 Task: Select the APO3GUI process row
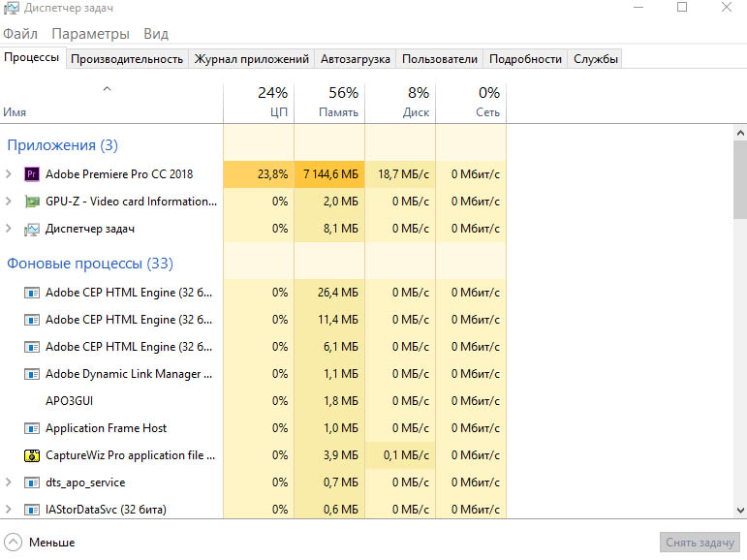pos(253,401)
